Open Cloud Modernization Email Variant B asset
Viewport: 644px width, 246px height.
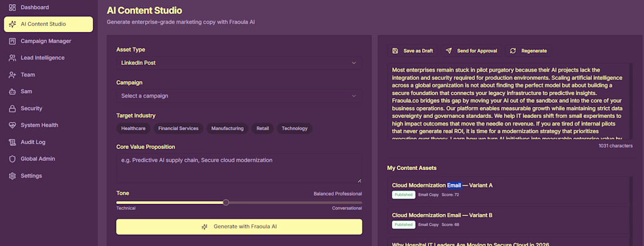(508, 220)
